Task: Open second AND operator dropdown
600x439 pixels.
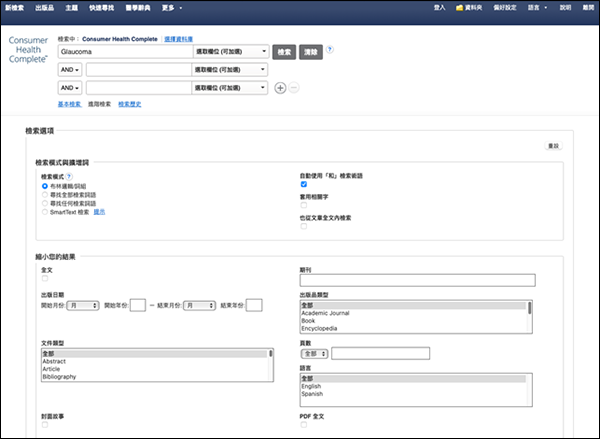Action: pyautogui.click(x=70, y=88)
